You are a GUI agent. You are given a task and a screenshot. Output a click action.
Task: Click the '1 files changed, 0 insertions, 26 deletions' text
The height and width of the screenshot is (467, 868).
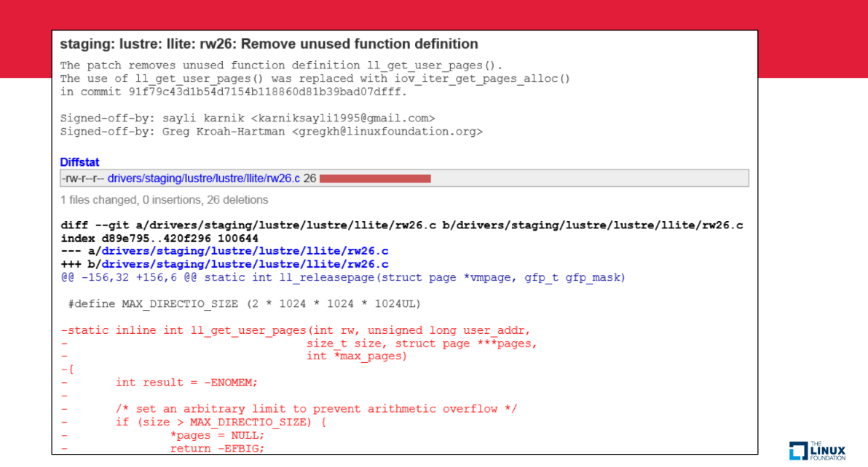click(x=164, y=200)
